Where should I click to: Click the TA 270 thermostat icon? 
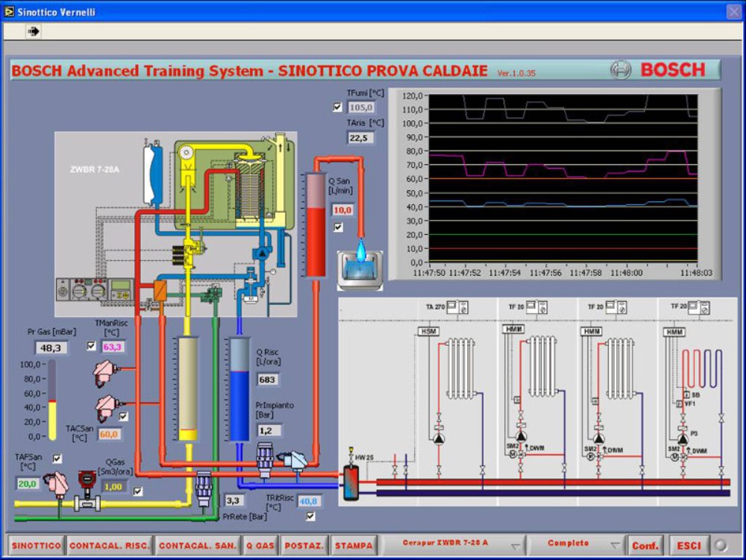pos(458,307)
